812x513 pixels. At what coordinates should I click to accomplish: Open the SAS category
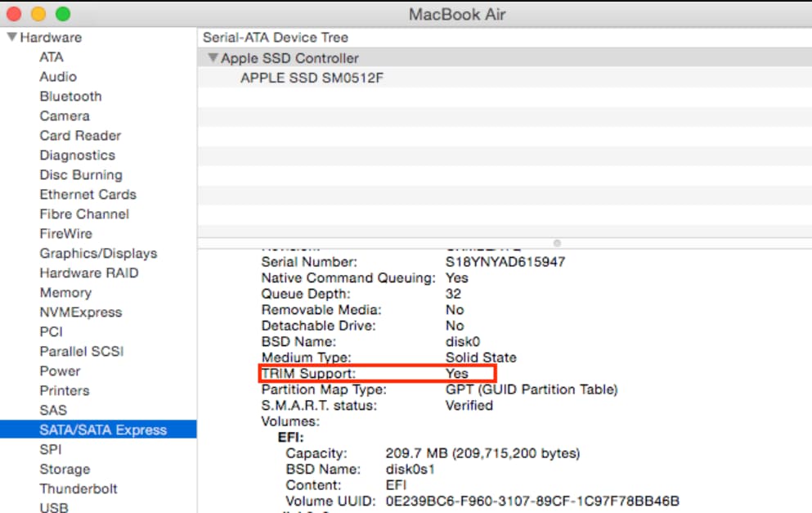tap(53, 411)
